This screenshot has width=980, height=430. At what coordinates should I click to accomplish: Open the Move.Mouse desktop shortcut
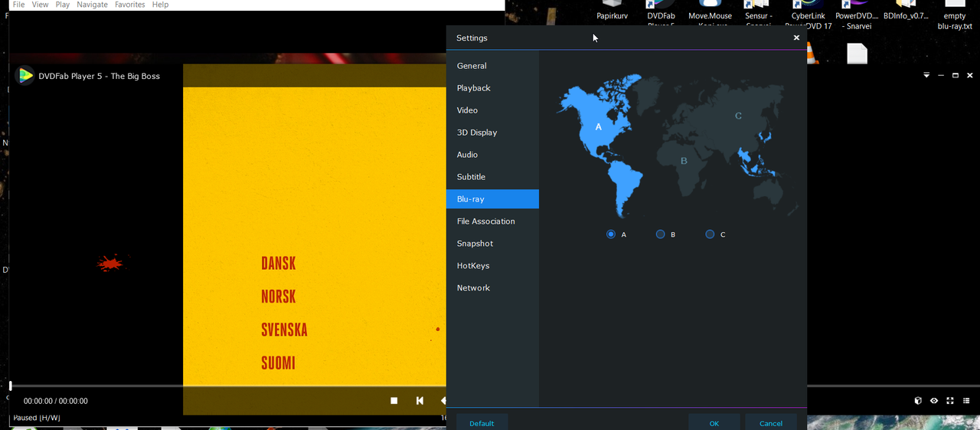[x=710, y=14]
